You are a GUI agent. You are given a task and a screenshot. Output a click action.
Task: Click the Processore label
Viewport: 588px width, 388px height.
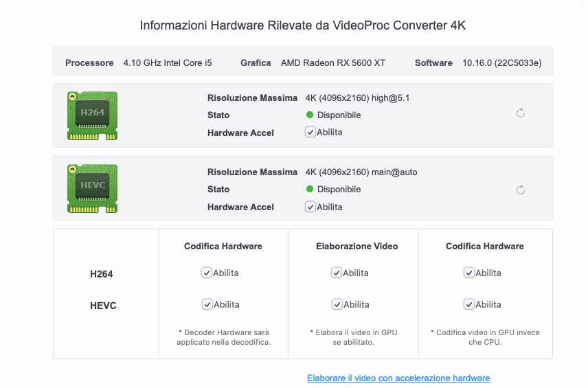tap(89, 62)
